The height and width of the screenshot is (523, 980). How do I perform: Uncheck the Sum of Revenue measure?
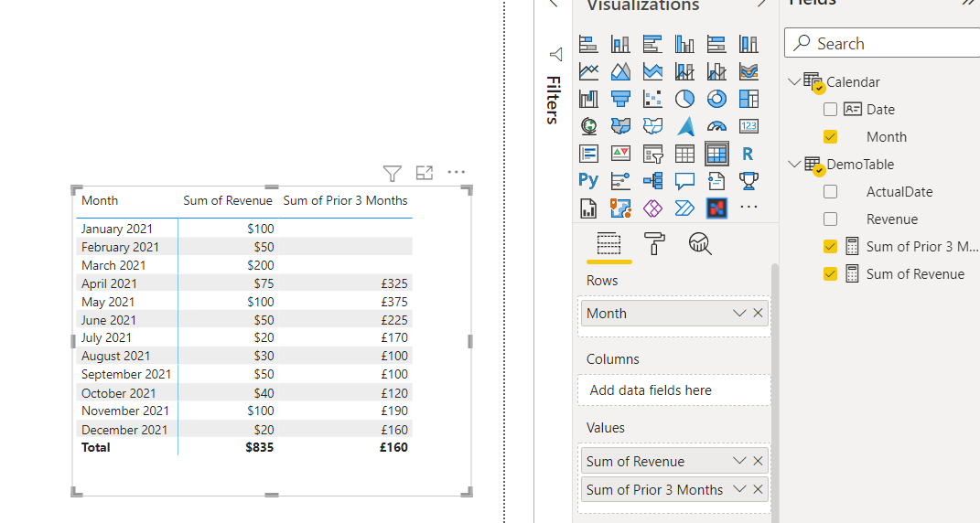(x=830, y=274)
